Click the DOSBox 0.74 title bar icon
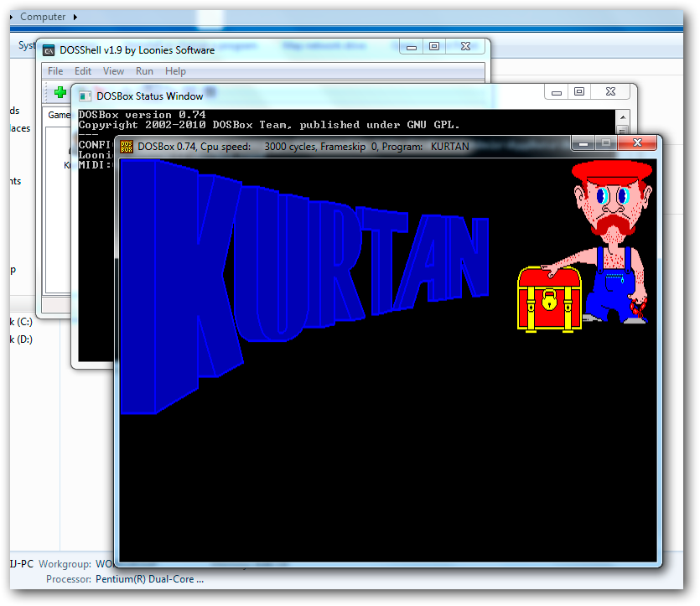 127,147
